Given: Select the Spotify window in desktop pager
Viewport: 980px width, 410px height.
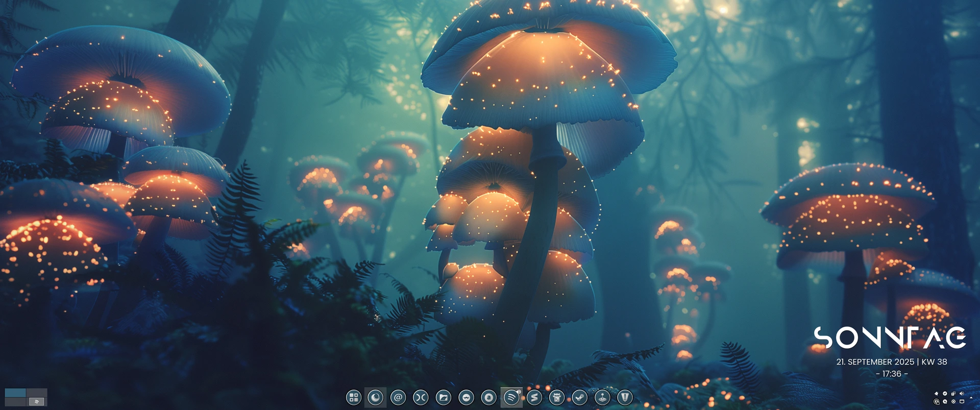Looking at the screenshot, I should pos(37,402).
